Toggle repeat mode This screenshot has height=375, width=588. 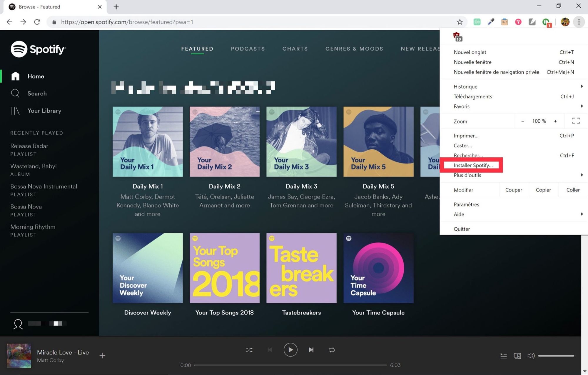click(332, 350)
